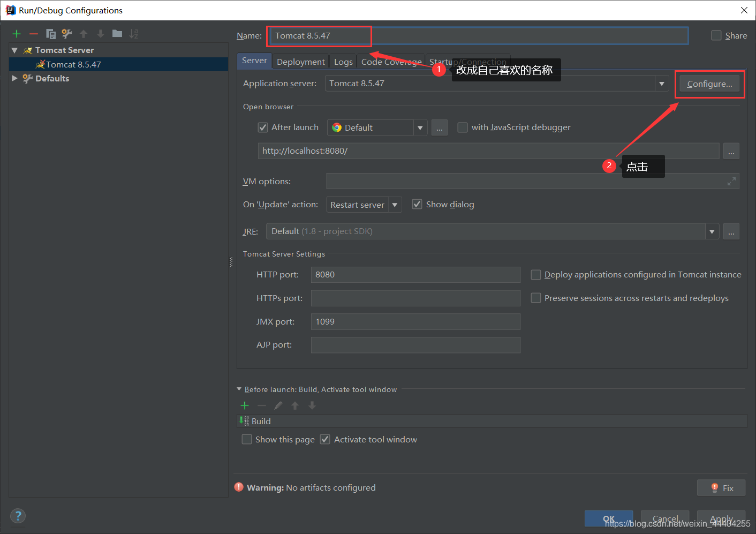The image size is (756, 534).
Task: Remove the before-launch task with the minus icon
Action: point(262,405)
